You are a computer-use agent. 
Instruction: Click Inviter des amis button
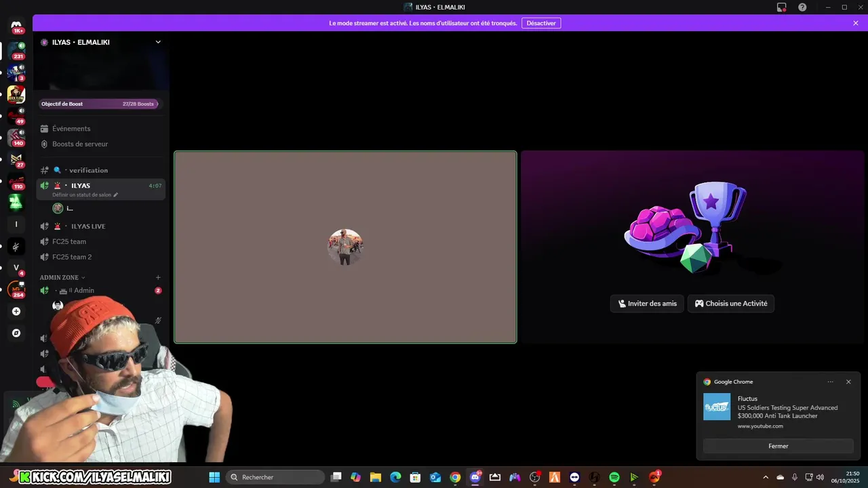tap(648, 304)
